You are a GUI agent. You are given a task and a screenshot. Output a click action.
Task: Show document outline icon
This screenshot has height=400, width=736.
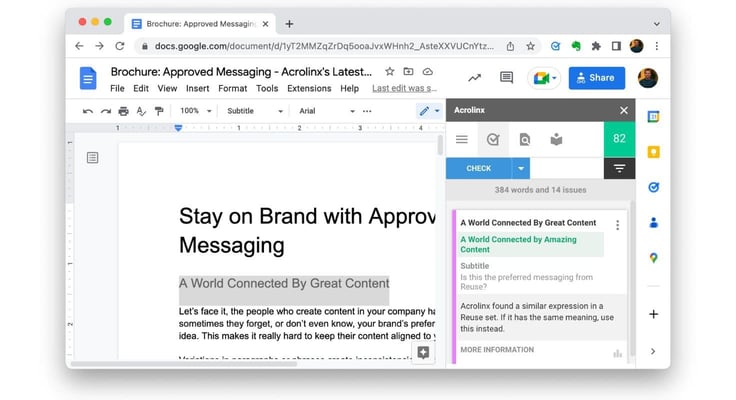(92, 158)
